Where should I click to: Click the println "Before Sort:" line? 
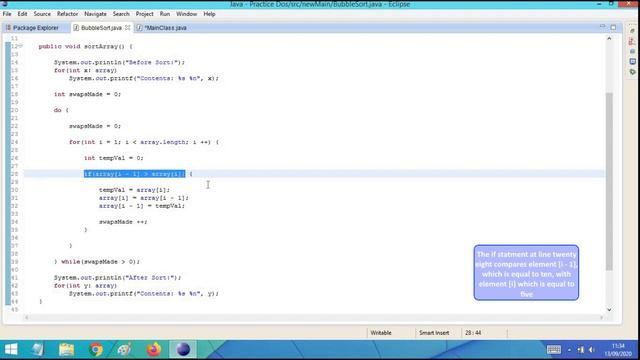pos(119,62)
